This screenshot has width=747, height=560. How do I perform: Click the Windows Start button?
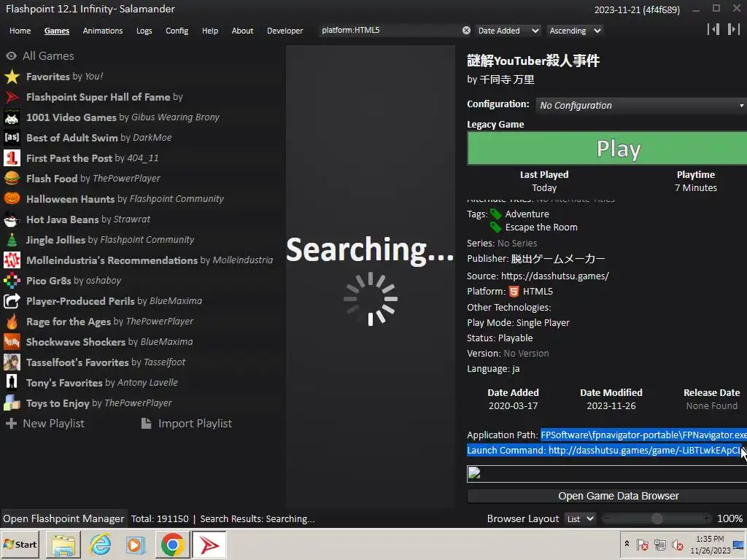coord(20,545)
